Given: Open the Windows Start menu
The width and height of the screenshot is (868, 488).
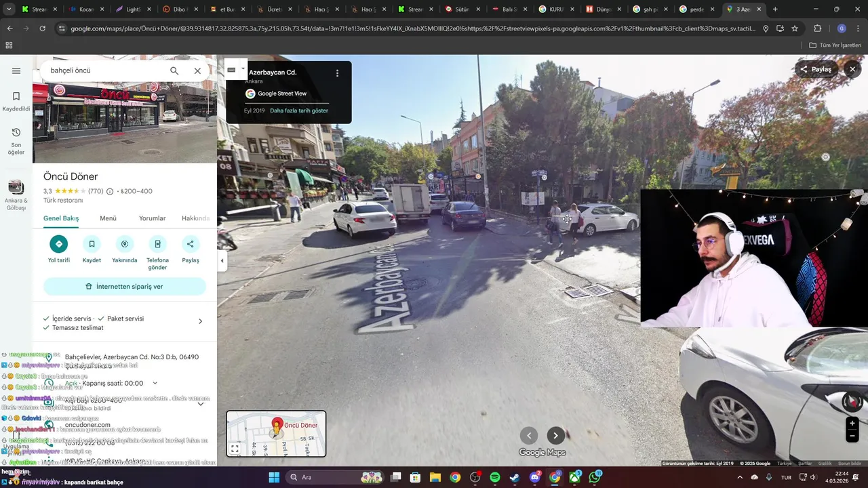Looking at the screenshot, I should coord(274,477).
